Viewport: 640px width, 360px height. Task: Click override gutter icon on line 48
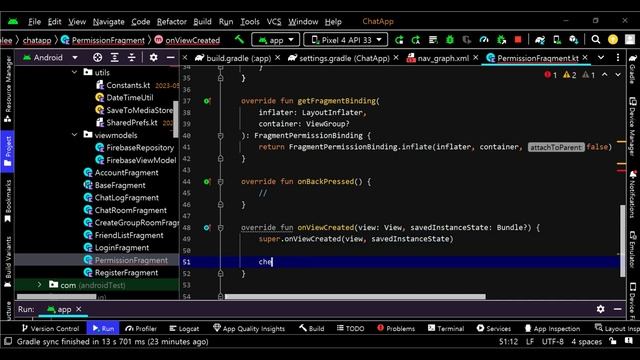[207, 227]
